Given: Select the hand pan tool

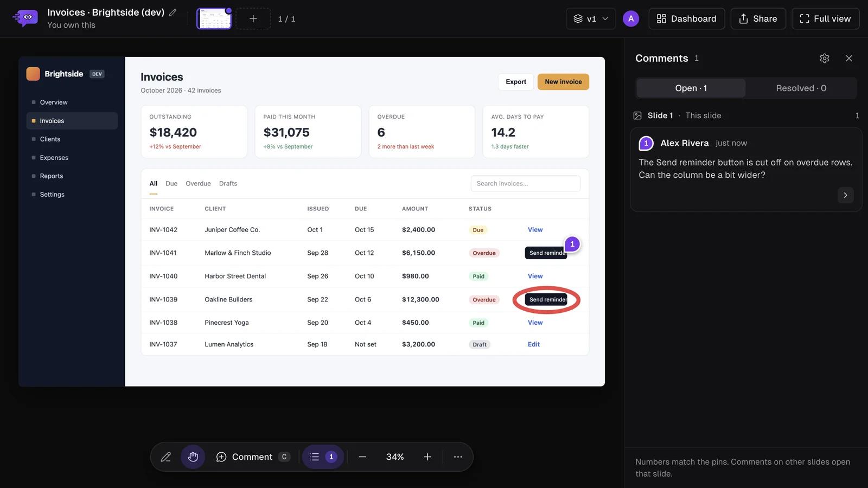Looking at the screenshot, I should pyautogui.click(x=193, y=457).
